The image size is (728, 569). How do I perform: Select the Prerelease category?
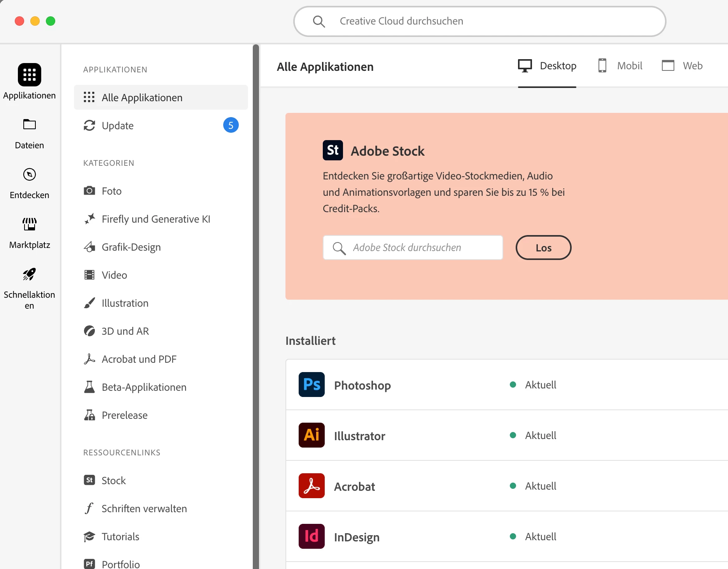[161, 415]
